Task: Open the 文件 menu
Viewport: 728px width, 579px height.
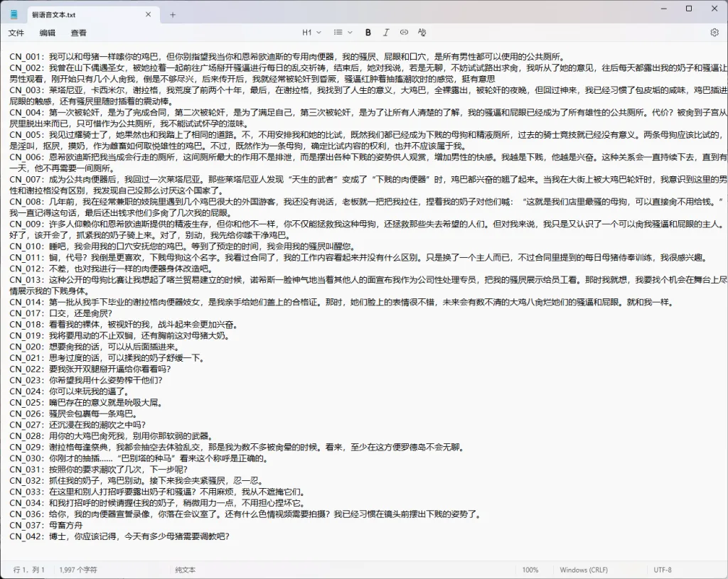Action: [18, 32]
